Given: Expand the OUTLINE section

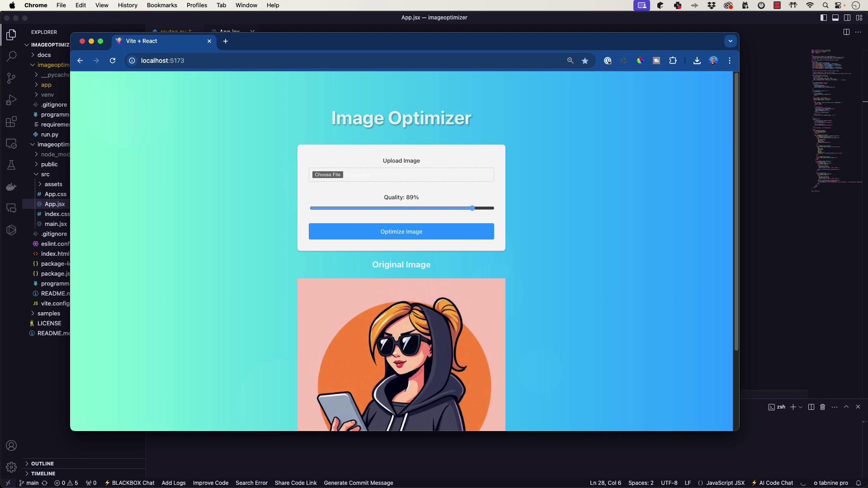Looking at the screenshot, I should click(x=42, y=464).
